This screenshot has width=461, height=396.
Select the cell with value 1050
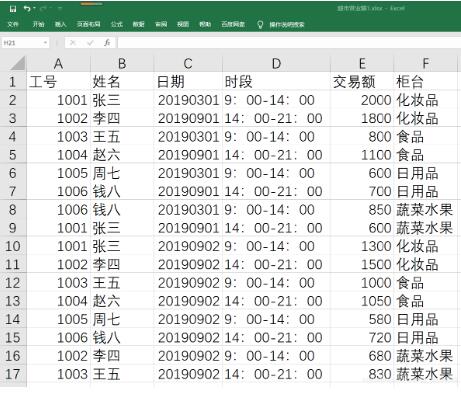click(362, 301)
